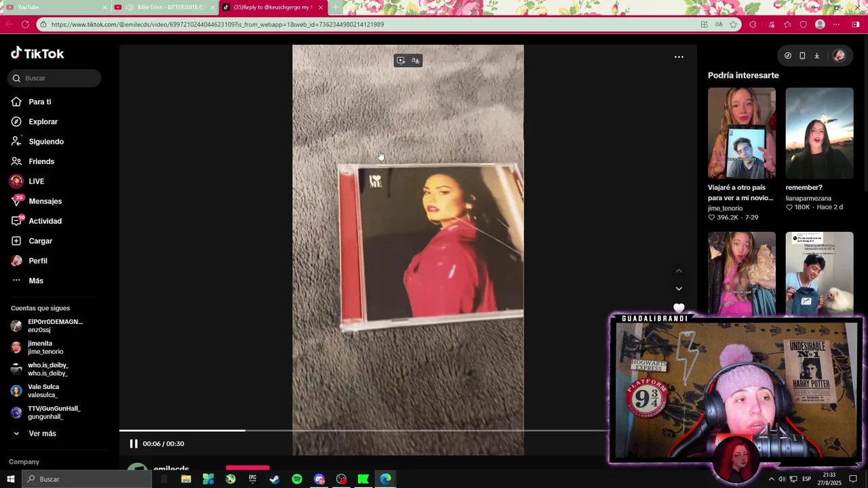Click the picture-in-picture overlay icon on video
This screenshot has width=868, height=488.
[401, 60]
